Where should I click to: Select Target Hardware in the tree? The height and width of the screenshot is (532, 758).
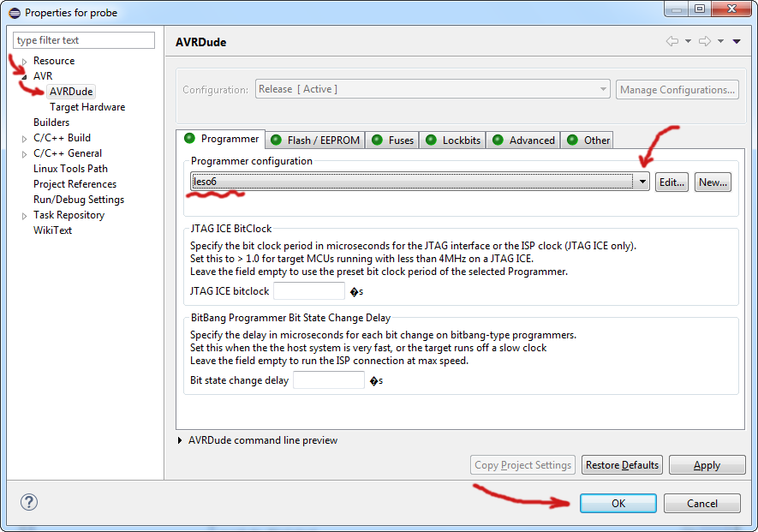[87, 107]
